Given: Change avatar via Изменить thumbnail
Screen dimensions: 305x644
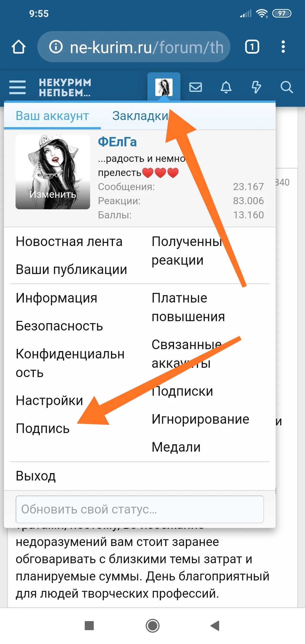Looking at the screenshot, I should (x=53, y=172).
